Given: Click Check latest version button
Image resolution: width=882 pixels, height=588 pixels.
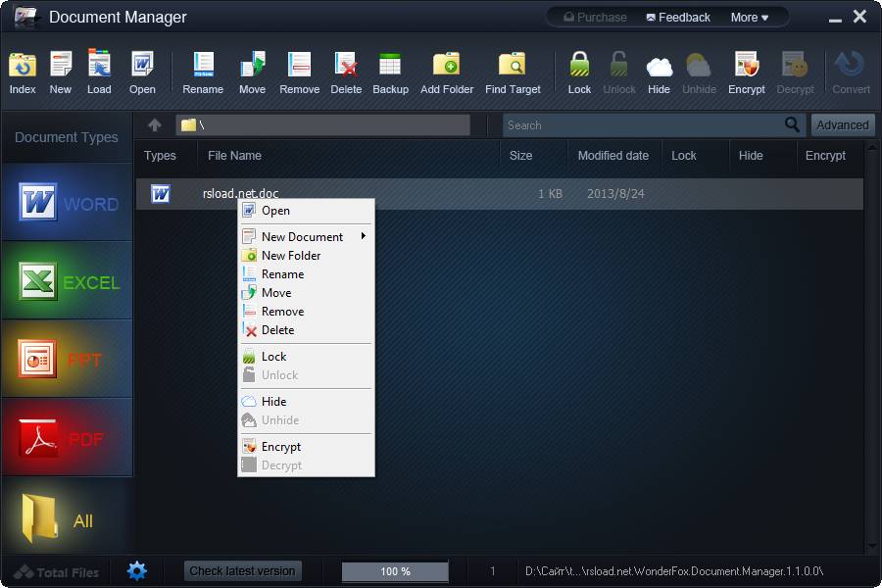Looking at the screenshot, I should [242, 571].
